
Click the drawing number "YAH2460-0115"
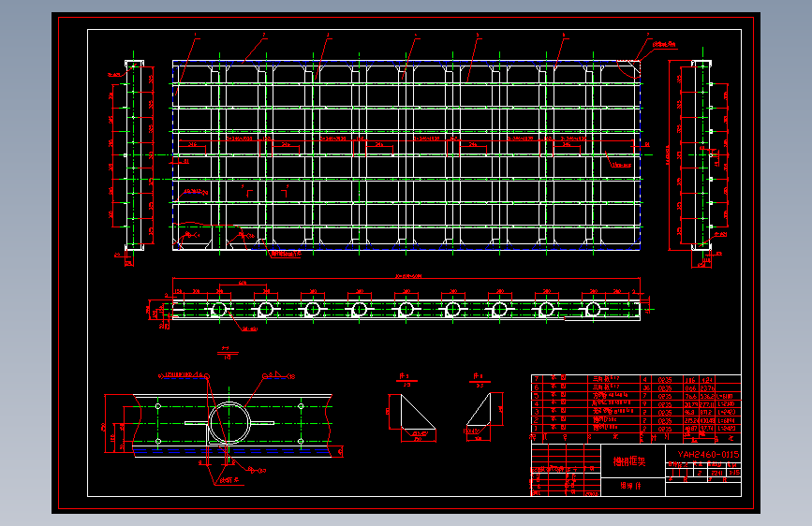(708, 454)
